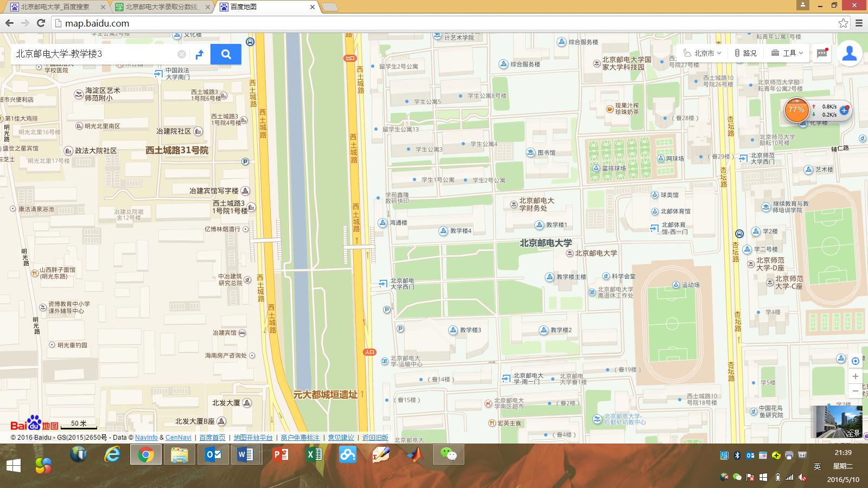Click the 77% network speed widget
Screen dimensions: 868x488
click(x=796, y=110)
